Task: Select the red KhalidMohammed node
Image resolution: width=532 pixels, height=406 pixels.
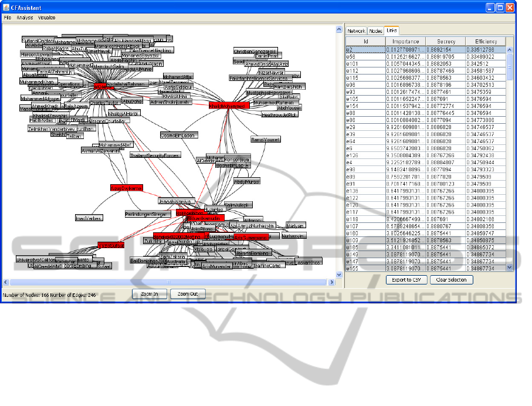Action: click(x=228, y=106)
